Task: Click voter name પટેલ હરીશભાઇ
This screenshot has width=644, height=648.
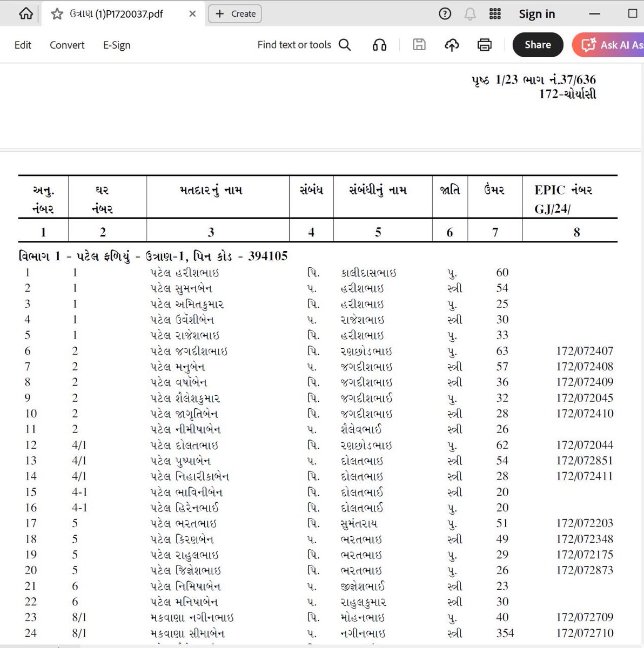Action: coord(184,273)
